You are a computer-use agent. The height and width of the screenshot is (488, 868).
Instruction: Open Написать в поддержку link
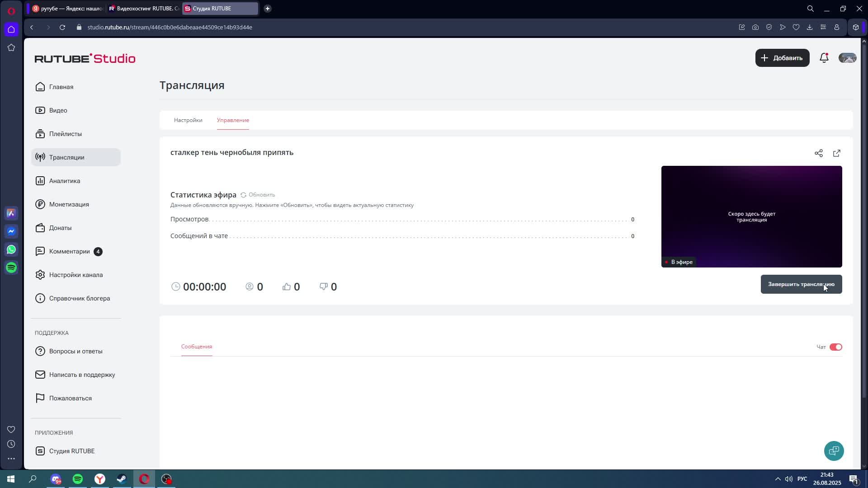click(x=82, y=375)
